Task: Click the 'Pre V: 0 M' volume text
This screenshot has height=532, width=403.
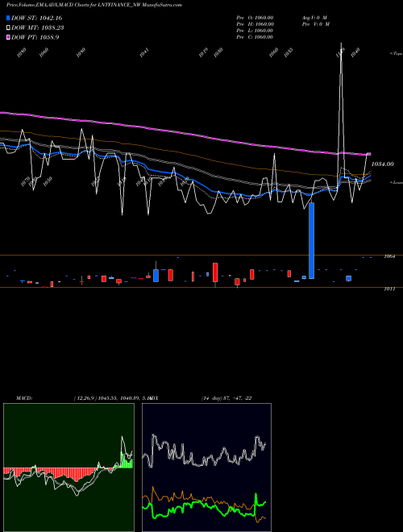Action: 315,24
